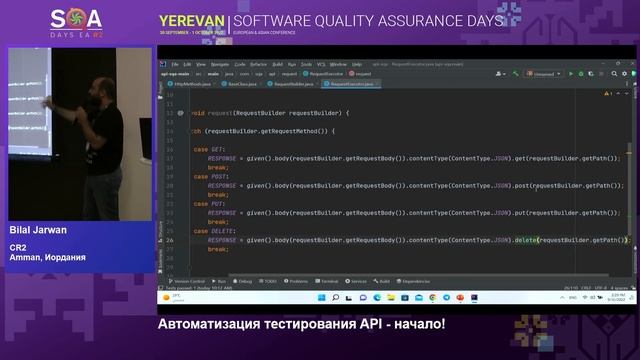
Task: Click the Run with Coverage icon
Action: click(x=591, y=74)
